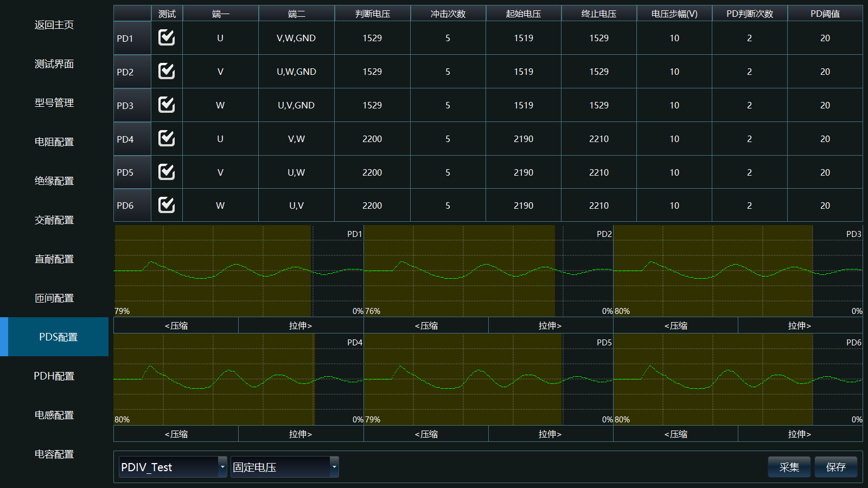This screenshot has width=868, height=488.
Task: Select PD1 判断电压 cell value 1529
Action: coord(372,38)
